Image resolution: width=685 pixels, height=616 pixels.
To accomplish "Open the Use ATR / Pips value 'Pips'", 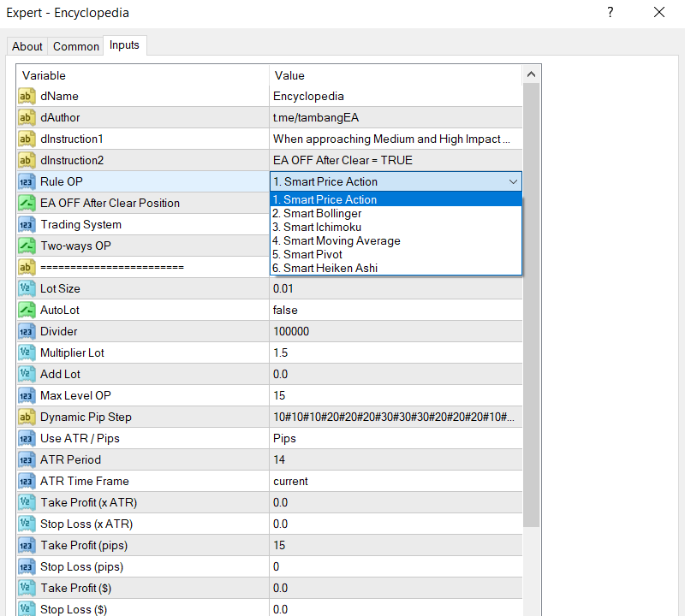I will point(396,438).
